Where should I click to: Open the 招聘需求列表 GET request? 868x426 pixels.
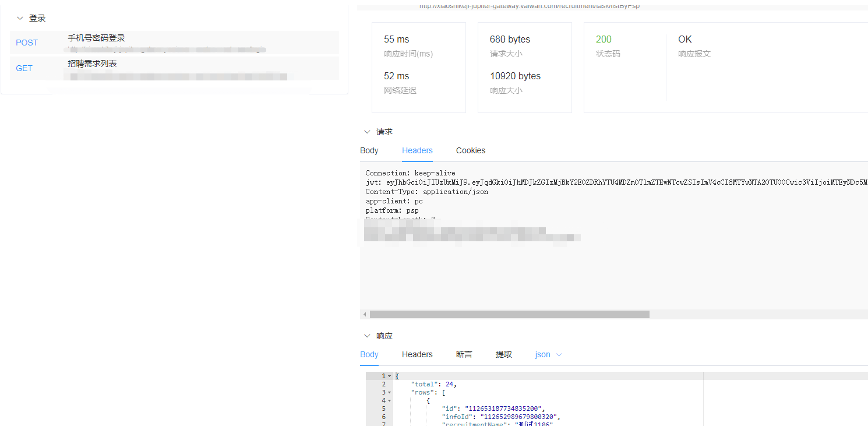click(x=174, y=68)
